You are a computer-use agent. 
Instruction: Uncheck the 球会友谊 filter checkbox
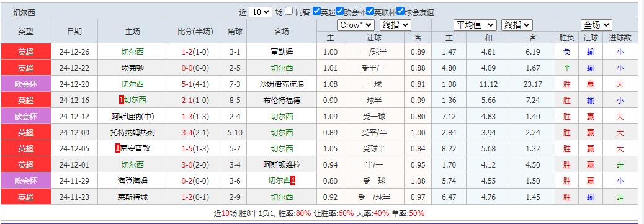[x=400, y=11]
